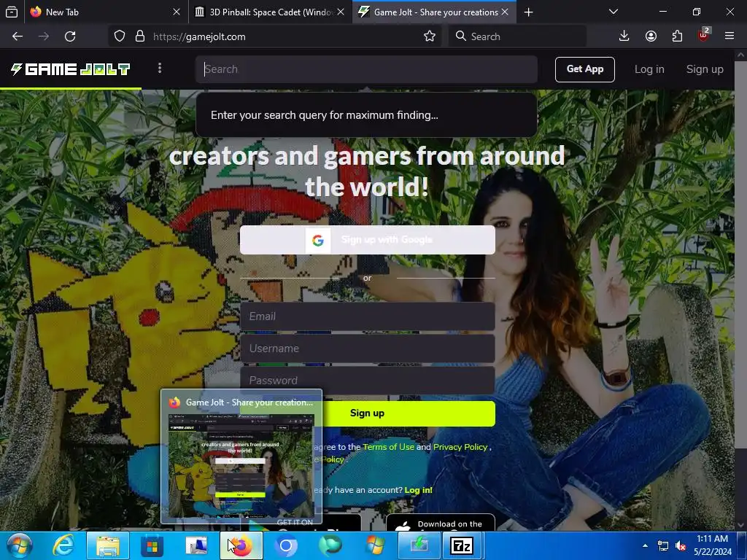Click the Game Jolt site search field
This screenshot has height=560, width=747.
366,69
